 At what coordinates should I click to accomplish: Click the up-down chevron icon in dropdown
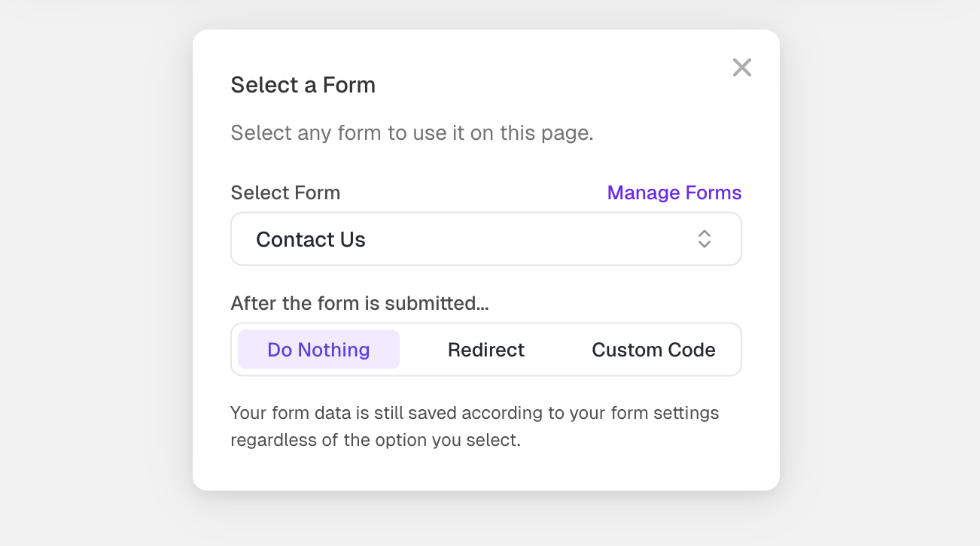click(x=704, y=239)
